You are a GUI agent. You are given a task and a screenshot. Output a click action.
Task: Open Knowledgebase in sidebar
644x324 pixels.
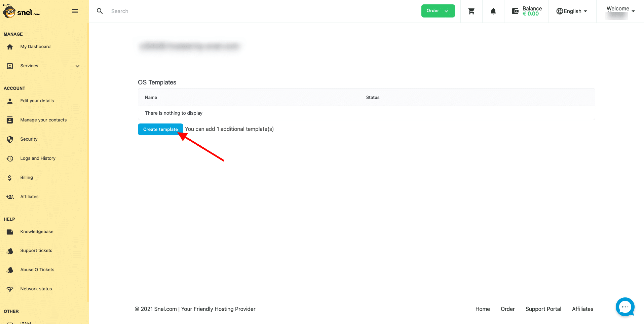pyautogui.click(x=37, y=232)
